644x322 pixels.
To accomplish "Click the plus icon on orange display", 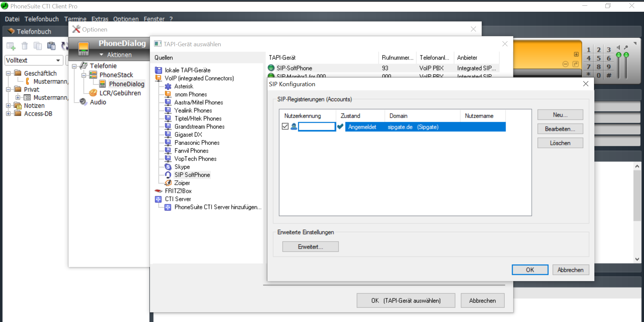I will coord(576,54).
